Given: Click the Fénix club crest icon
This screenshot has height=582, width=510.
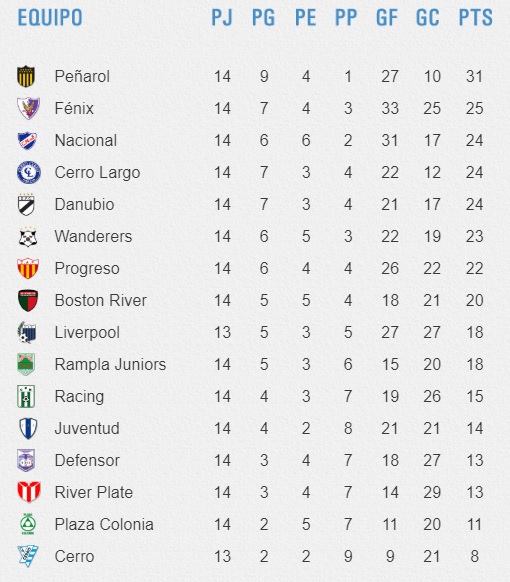Looking at the screenshot, I should click(28, 108).
